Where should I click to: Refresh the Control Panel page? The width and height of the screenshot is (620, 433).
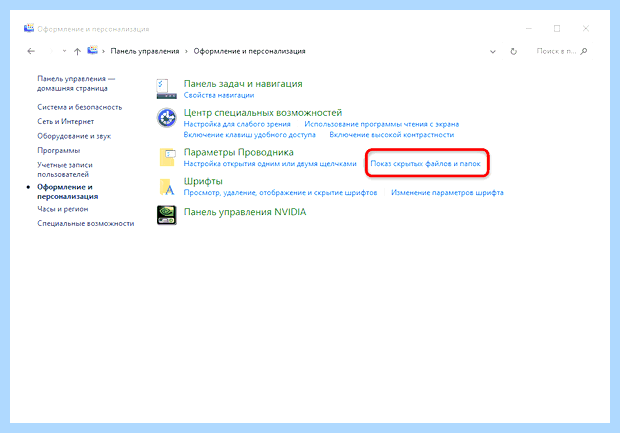513,51
